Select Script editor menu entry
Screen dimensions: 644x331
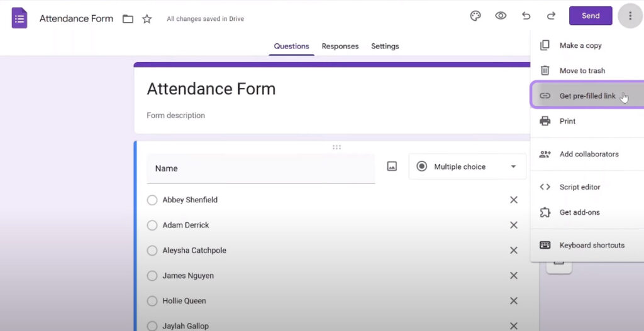click(x=587, y=187)
